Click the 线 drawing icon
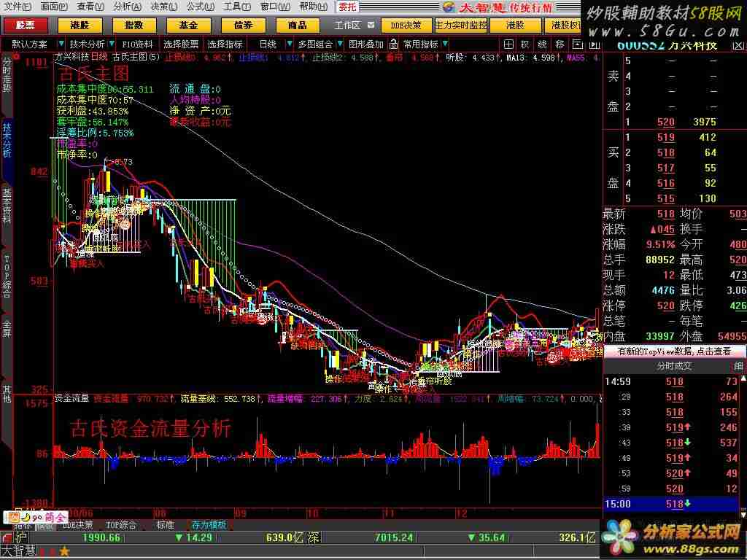Viewport: 747px width, 560px height. click(x=542, y=44)
